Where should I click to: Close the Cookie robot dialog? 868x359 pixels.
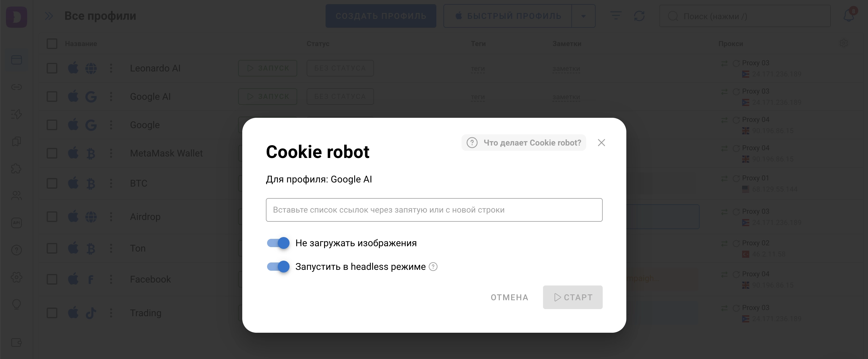(x=602, y=143)
